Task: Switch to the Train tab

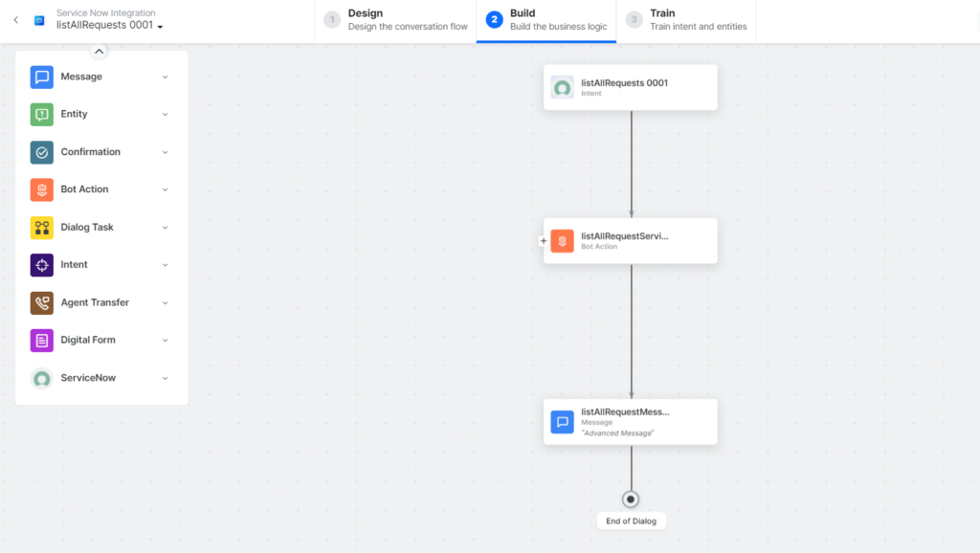Action: click(686, 20)
